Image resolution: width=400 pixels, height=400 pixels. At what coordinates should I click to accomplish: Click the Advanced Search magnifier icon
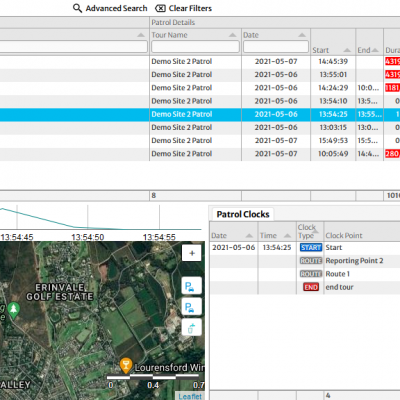[x=77, y=8]
